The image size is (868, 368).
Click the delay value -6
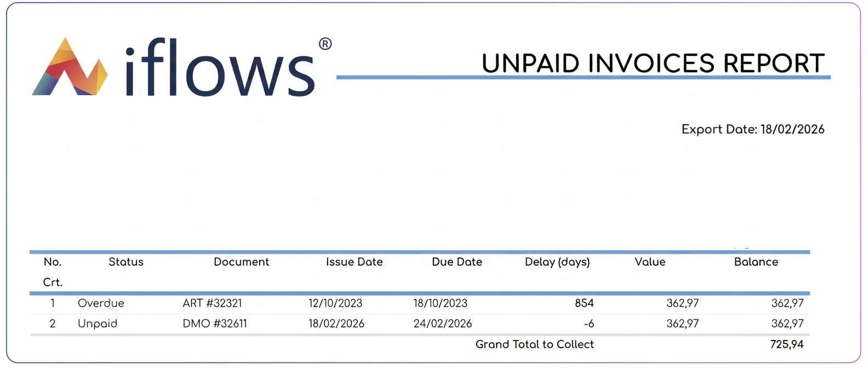pyautogui.click(x=589, y=324)
